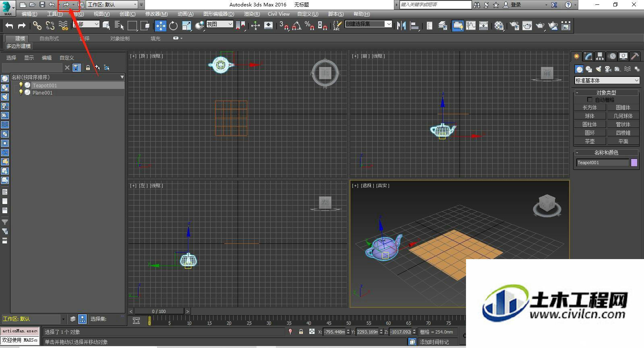This screenshot has height=348, width=644.
Task: Toggle the scene explorer display filter funnel
Action: click(x=77, y=68)
